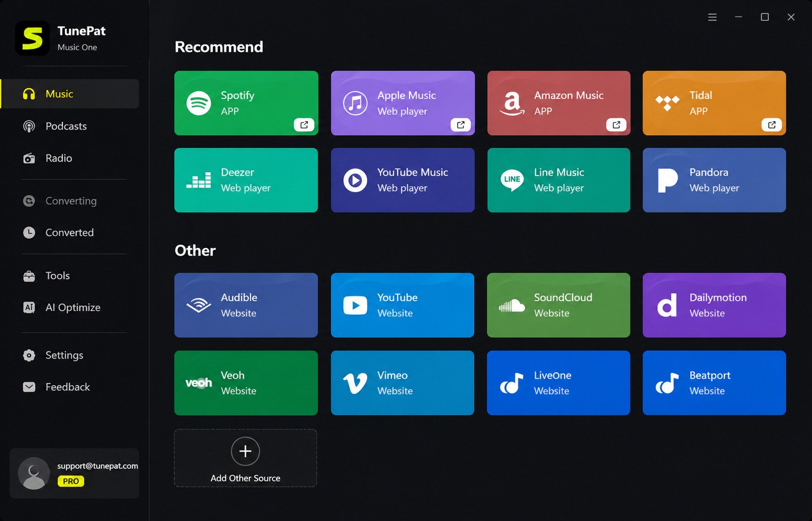
Task: Minimize the TunePat window
Action: click(x=738, y=17)
